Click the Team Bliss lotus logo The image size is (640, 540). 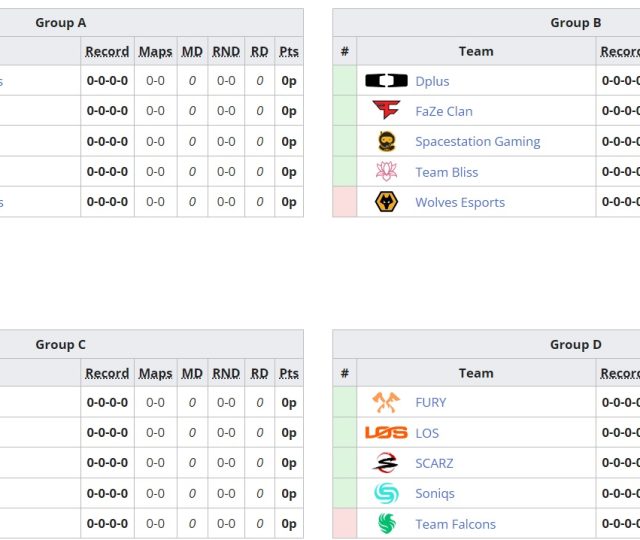tap(386, 172)
